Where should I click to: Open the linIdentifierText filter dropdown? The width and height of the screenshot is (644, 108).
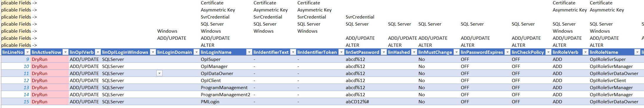click(x=293, y=52)
